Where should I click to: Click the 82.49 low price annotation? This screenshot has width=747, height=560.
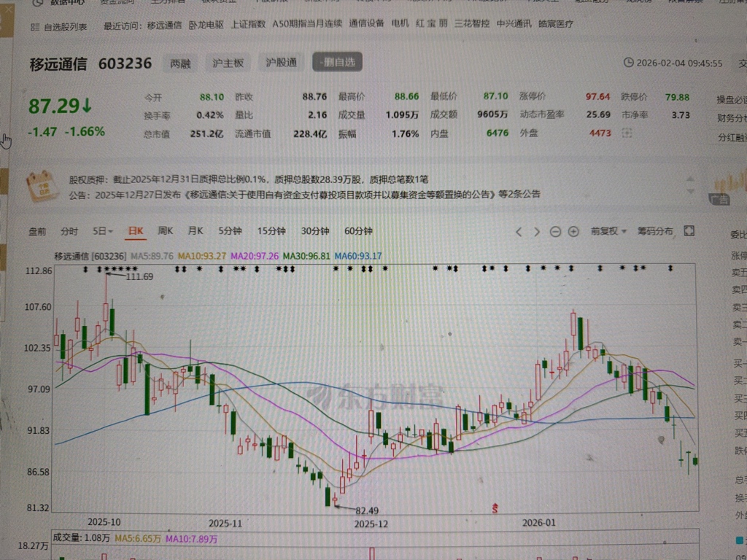[367, 510]
